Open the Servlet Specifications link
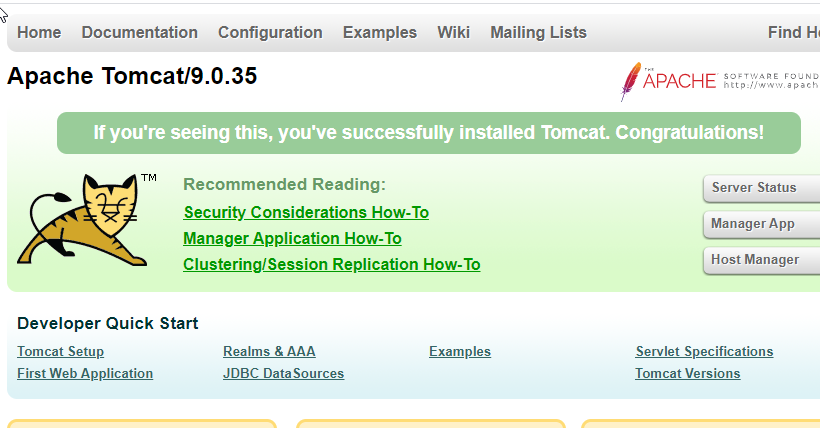Screen dimensions: 820x428 704,352
